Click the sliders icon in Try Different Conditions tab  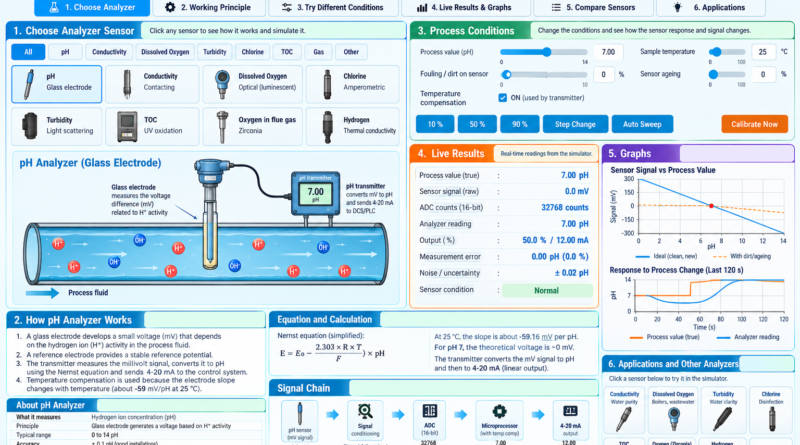click(287, 8)
